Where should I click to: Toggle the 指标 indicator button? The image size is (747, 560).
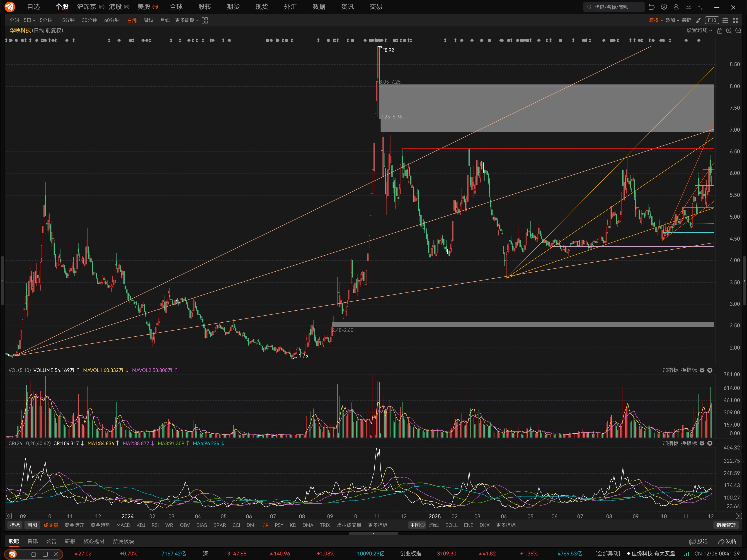pyautogui.click(x=15, y=525)
